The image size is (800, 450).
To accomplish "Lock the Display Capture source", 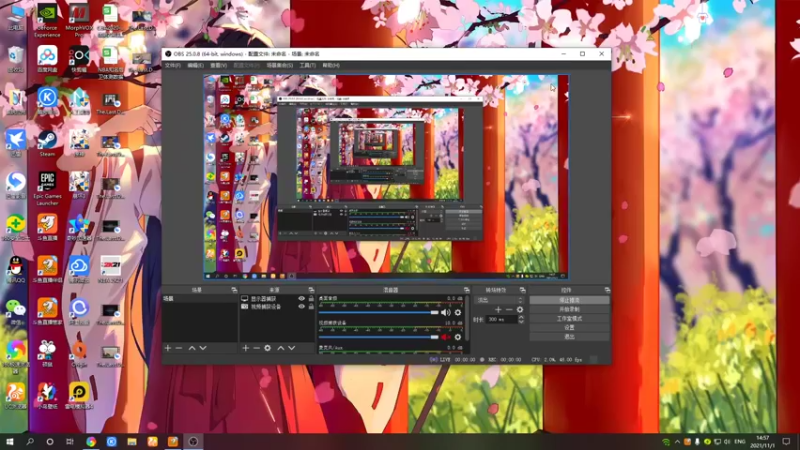I will 311,299.
